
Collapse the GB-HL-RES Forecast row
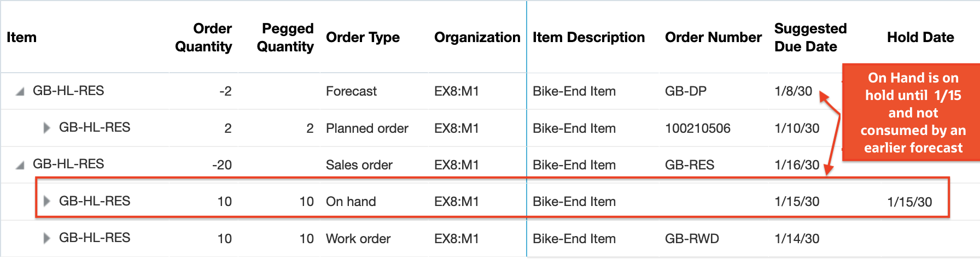click(x=20, y=92)
